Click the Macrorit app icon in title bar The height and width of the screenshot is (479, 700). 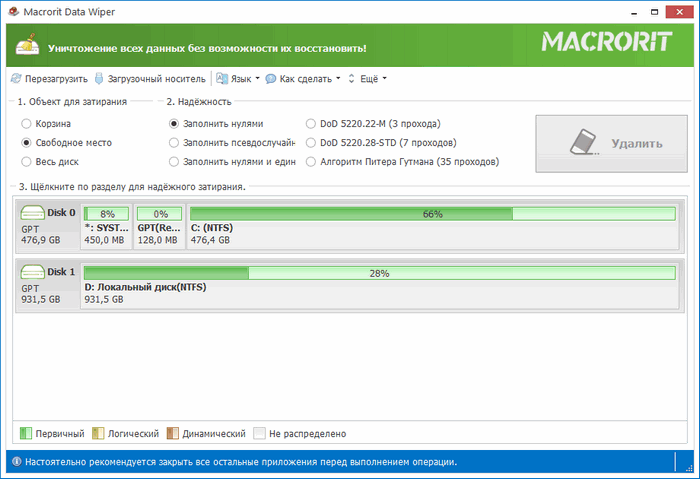pyautogui.click(x=14, y=12)
